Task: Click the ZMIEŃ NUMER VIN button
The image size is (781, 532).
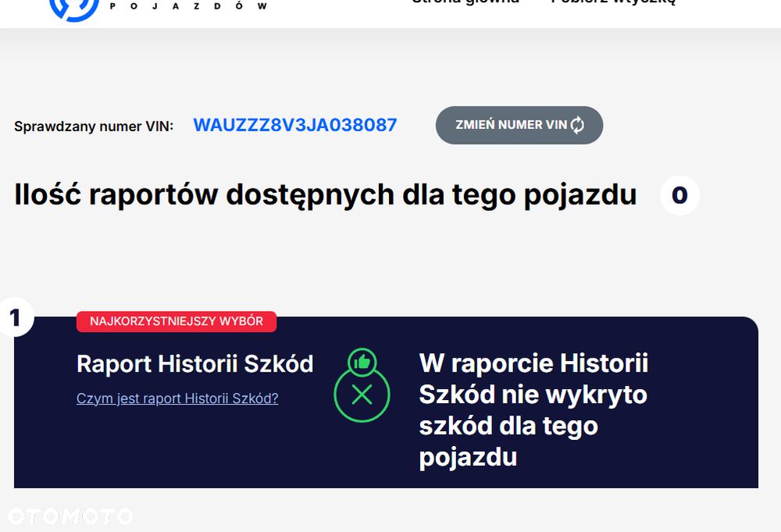Action: coord(519,125)
